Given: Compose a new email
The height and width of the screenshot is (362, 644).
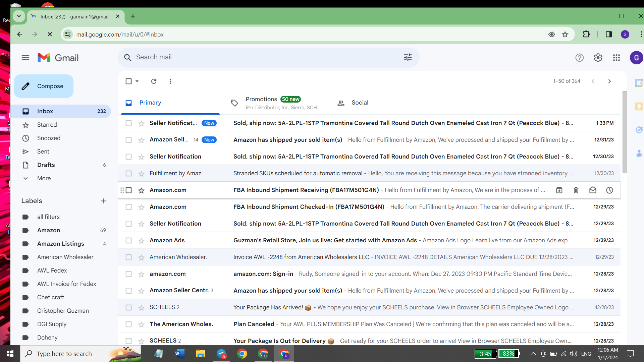Looking at the screenshot, I should pos(44,86).
